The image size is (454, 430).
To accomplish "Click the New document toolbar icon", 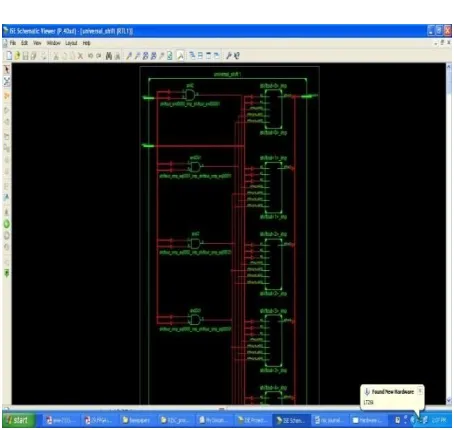I will 9,56.
